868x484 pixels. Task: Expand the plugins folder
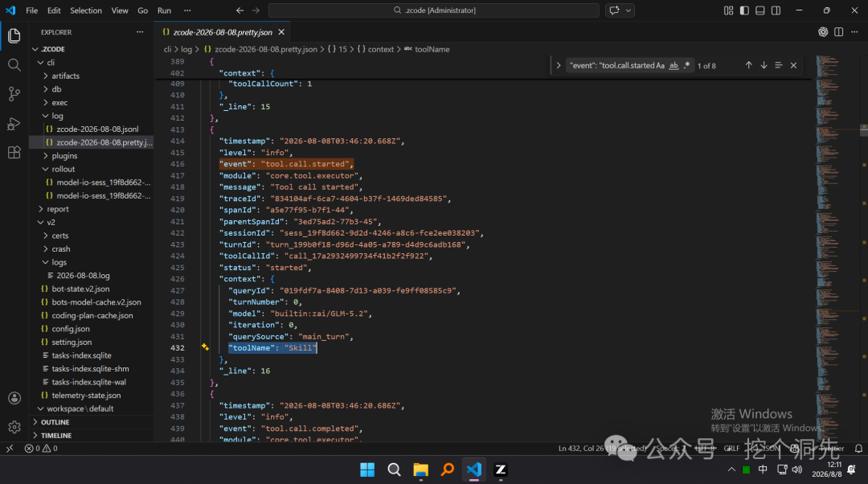pos(45,156)
